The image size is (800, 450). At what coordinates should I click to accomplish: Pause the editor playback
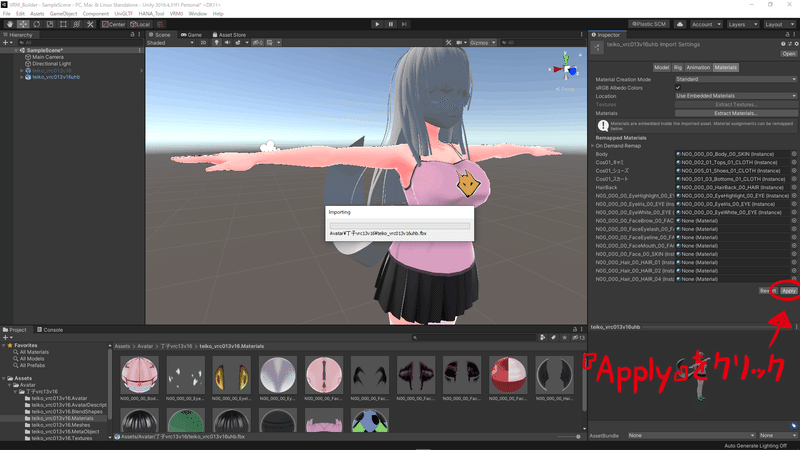(391, 24)
